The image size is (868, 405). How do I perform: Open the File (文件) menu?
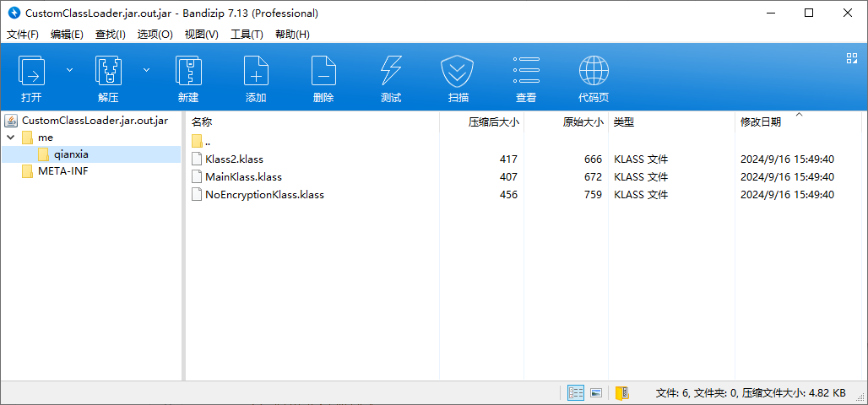tap(23, 35)
